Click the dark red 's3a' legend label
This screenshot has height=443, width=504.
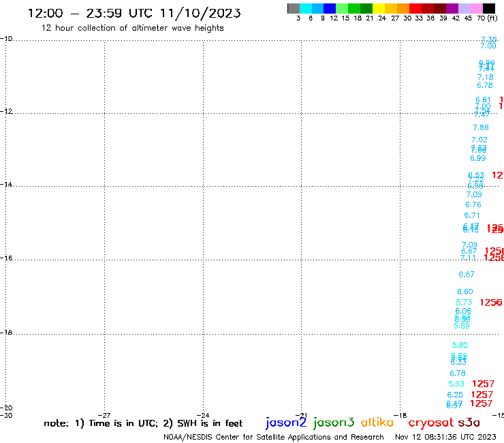click(469, 423)
